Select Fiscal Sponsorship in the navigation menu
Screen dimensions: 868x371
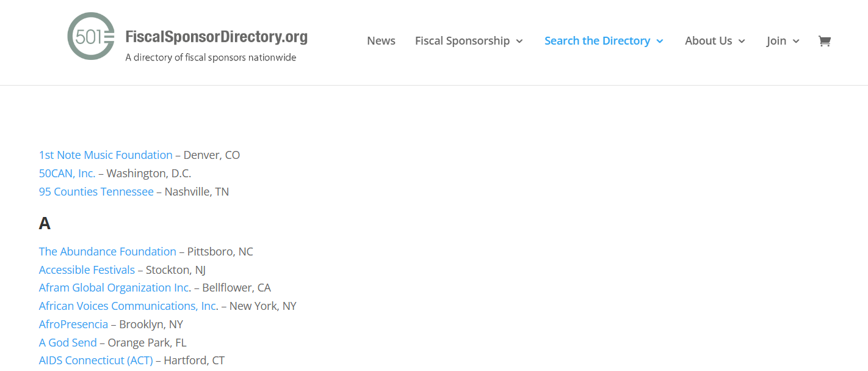pyautogui.click(x=462, y=40)
